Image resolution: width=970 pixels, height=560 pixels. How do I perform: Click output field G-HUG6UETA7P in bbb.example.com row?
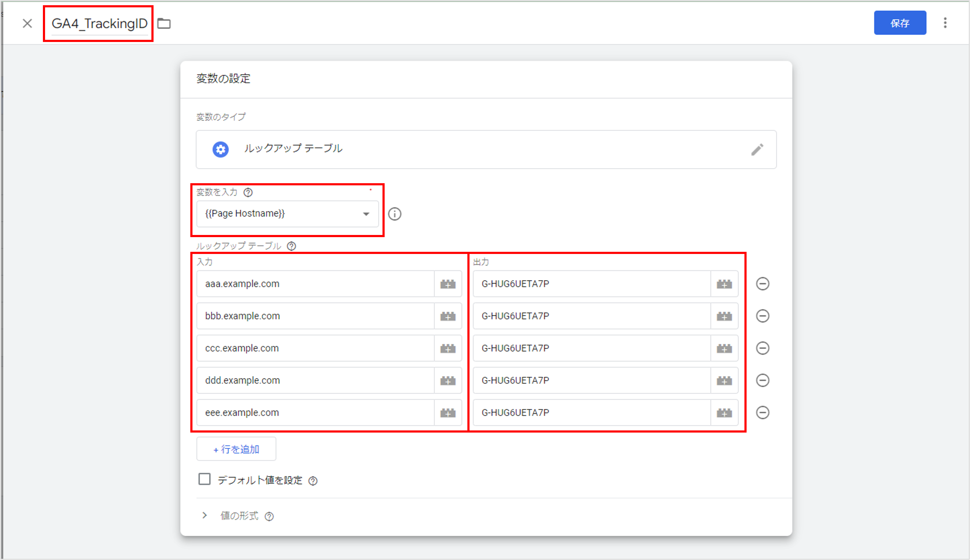592,316
